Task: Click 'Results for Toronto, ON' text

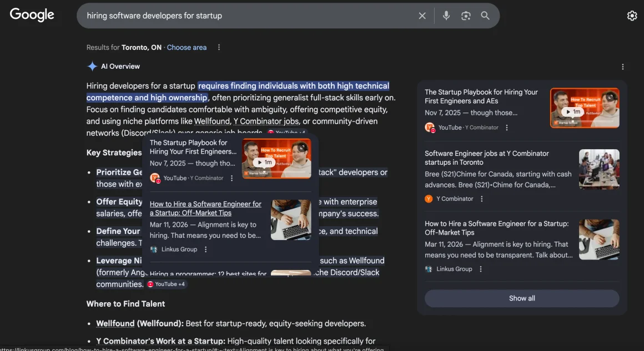Action: point(124,48)
